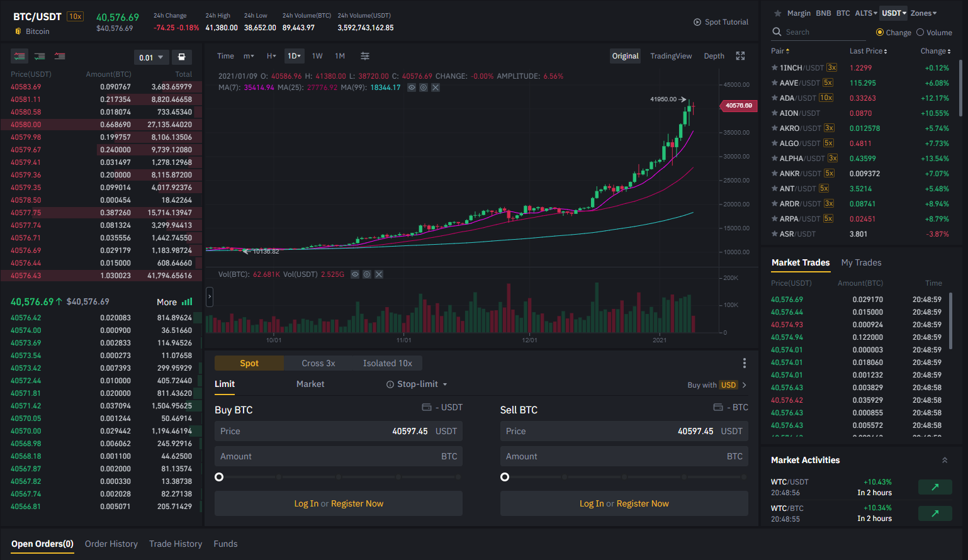
Task: Click wallet icon next to Buy BTC balance
Action: (426, 407)
